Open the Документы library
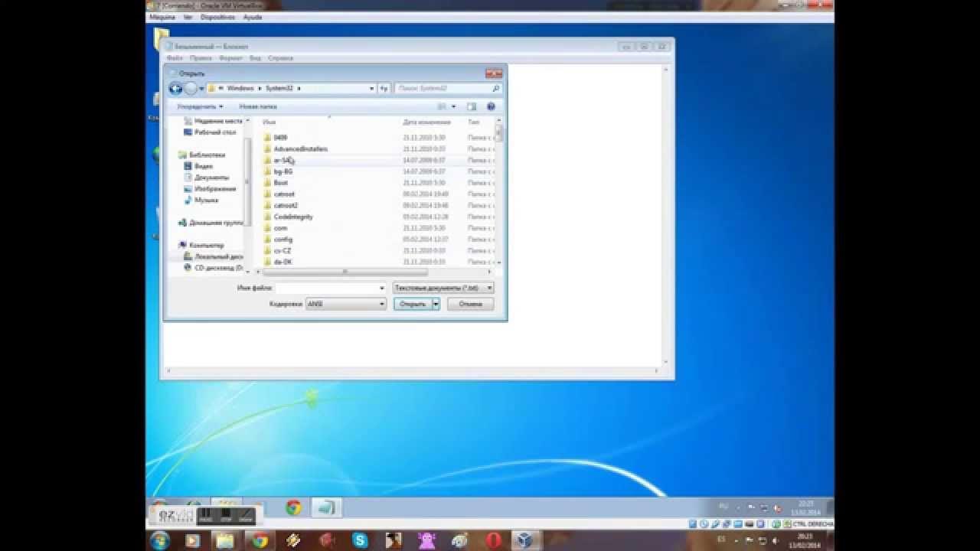The image size is (980, 551). pos(207,178)
